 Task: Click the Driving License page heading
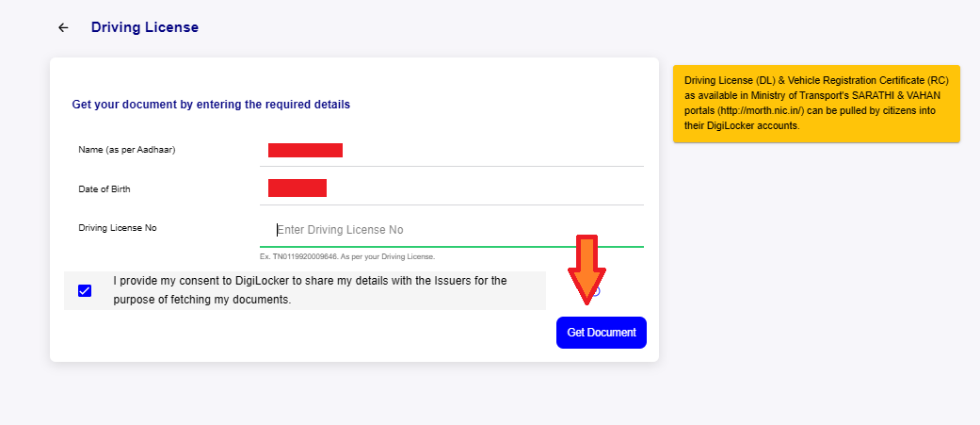144,27
